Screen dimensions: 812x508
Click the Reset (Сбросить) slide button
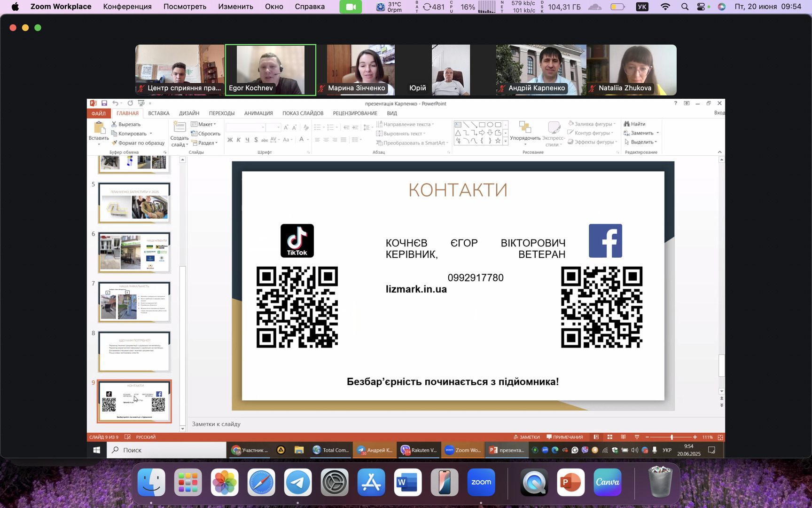click(206, 134)
